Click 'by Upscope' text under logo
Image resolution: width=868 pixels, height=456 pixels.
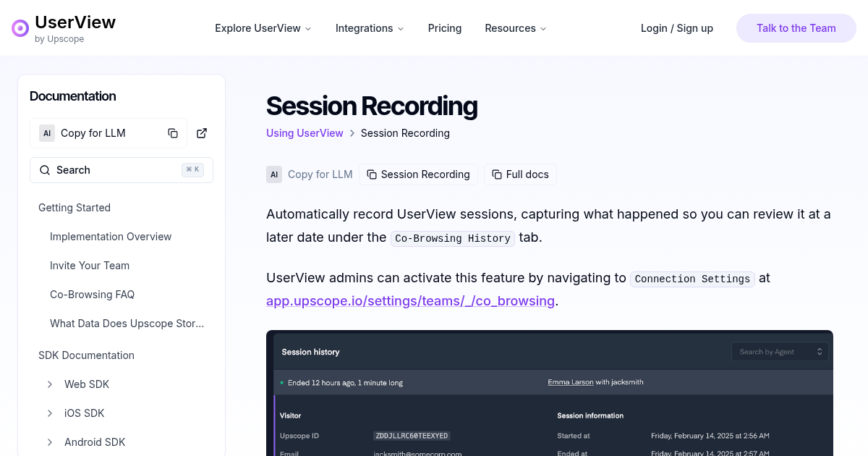(x=59, y=39)
